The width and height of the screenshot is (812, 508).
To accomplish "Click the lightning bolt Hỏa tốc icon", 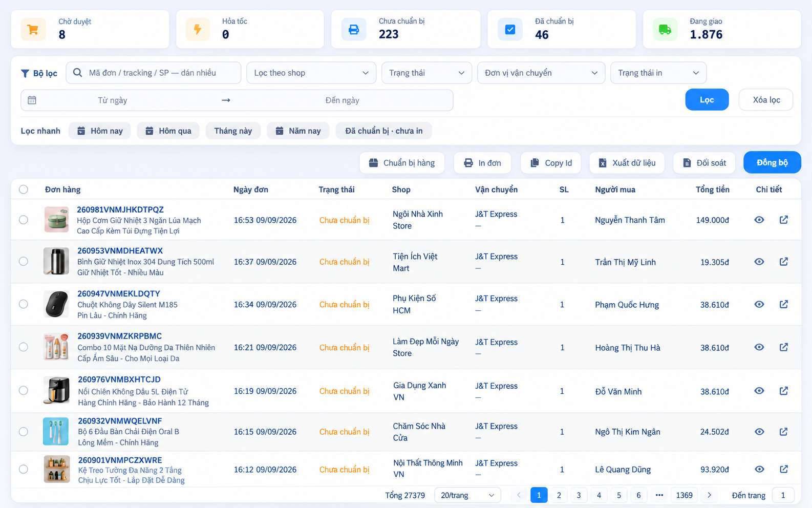I will [198, 30].
